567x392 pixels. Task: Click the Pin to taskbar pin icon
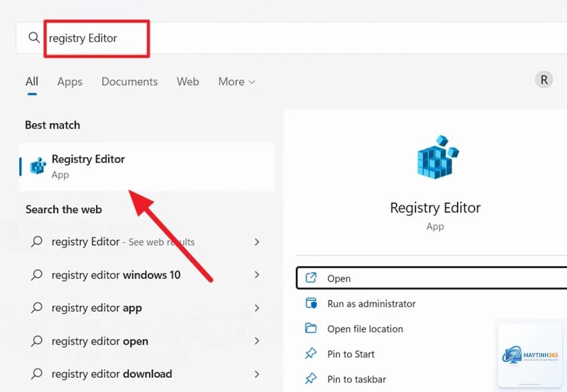[311, 378]
